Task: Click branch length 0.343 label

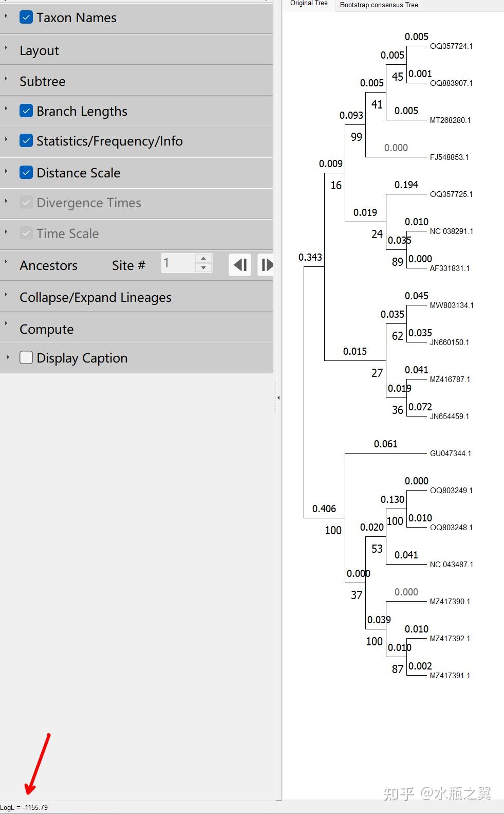Action: click(310, 257)
